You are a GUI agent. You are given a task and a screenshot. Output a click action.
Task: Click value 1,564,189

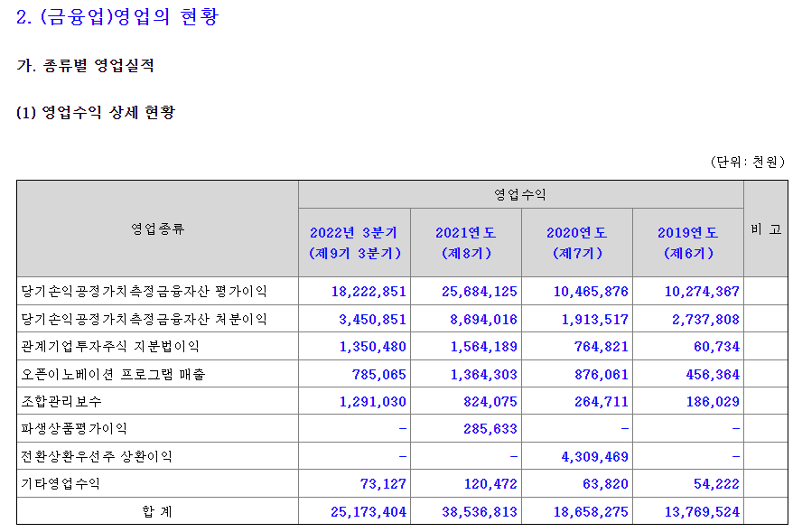[x=484, y=347]
